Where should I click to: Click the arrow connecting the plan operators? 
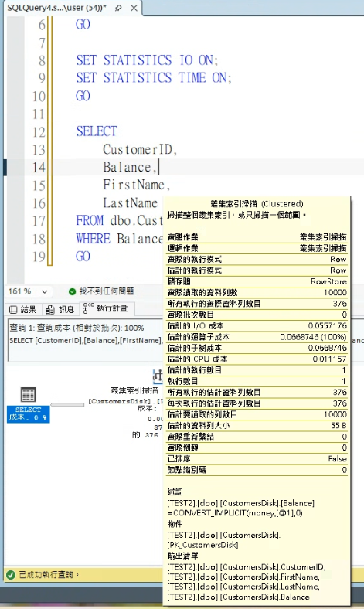coord(67,405)
